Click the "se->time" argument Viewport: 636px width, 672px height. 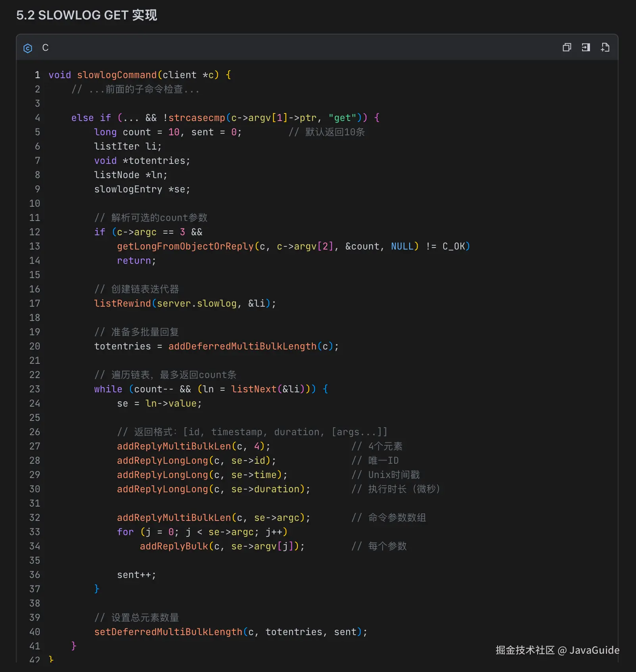coord(254,475)
